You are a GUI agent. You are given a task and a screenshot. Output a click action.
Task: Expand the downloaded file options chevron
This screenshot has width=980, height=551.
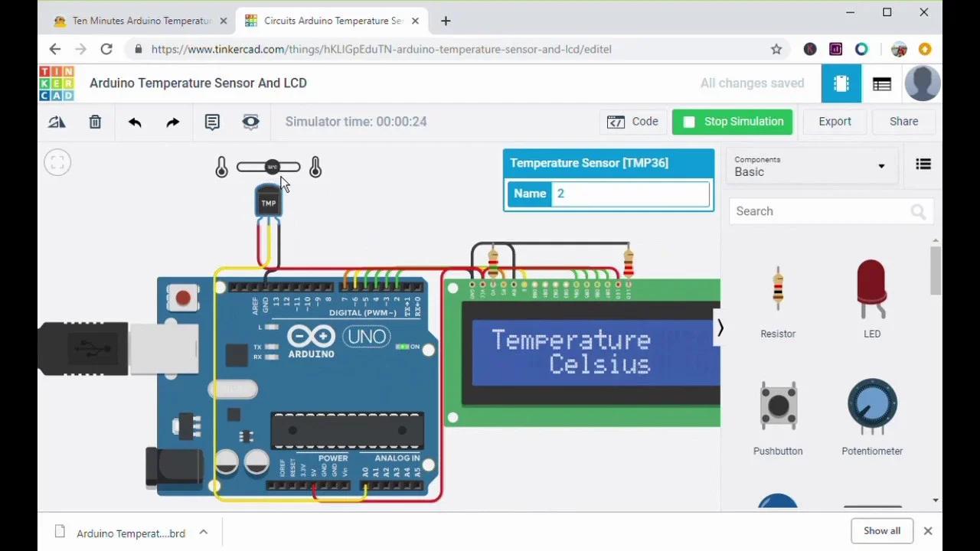point(204,533)
